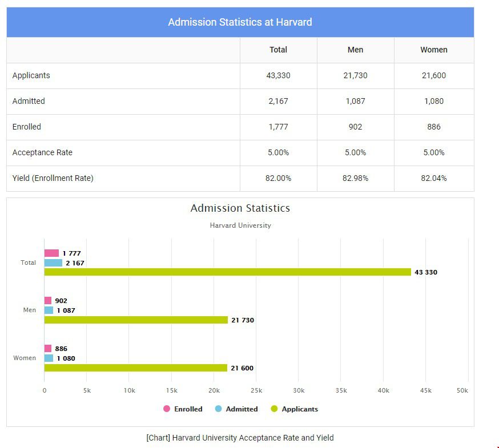Select the "5.00%" acceptance rate in Total column
The height and width of the screenshot is (448, 499).
click(278, 152)
